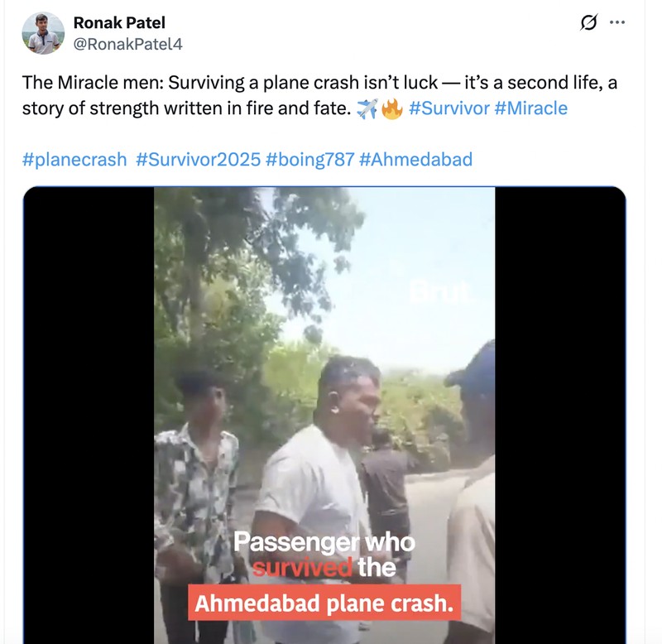Open Ronak Patel's profile avatar
662x644 pixels.
[43, 33]
